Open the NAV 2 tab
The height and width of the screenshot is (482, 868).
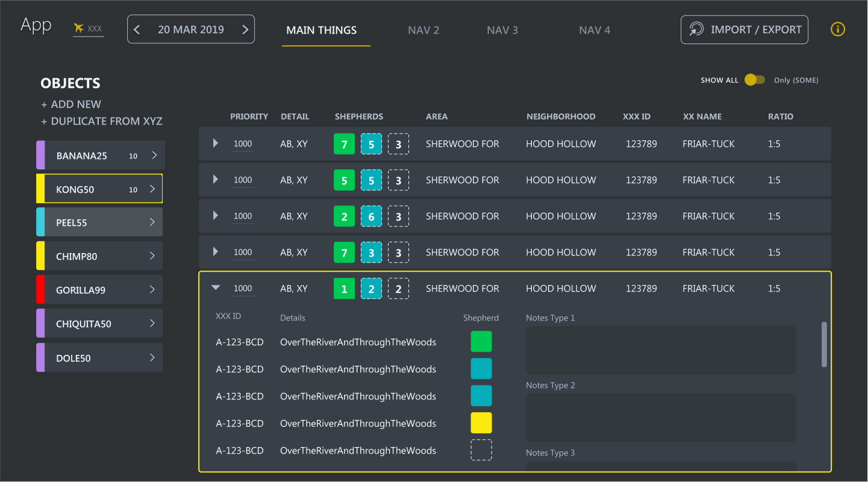pyautogui.click(x=423, y=30)
